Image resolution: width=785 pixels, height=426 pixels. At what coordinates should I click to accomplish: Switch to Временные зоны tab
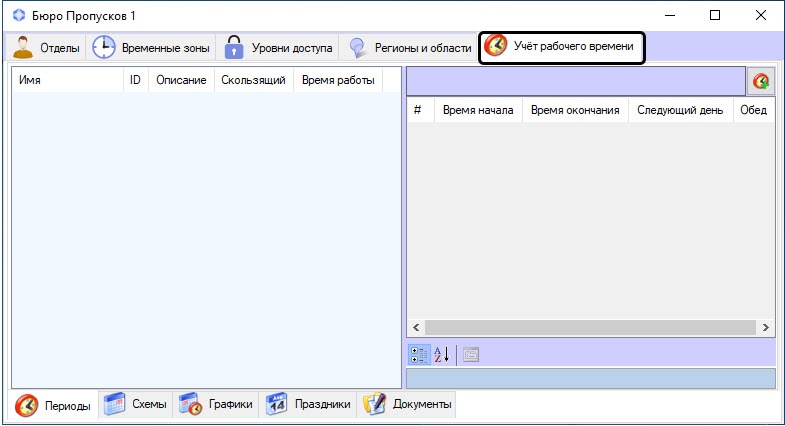pyautogui.click(x=151, y=48)
